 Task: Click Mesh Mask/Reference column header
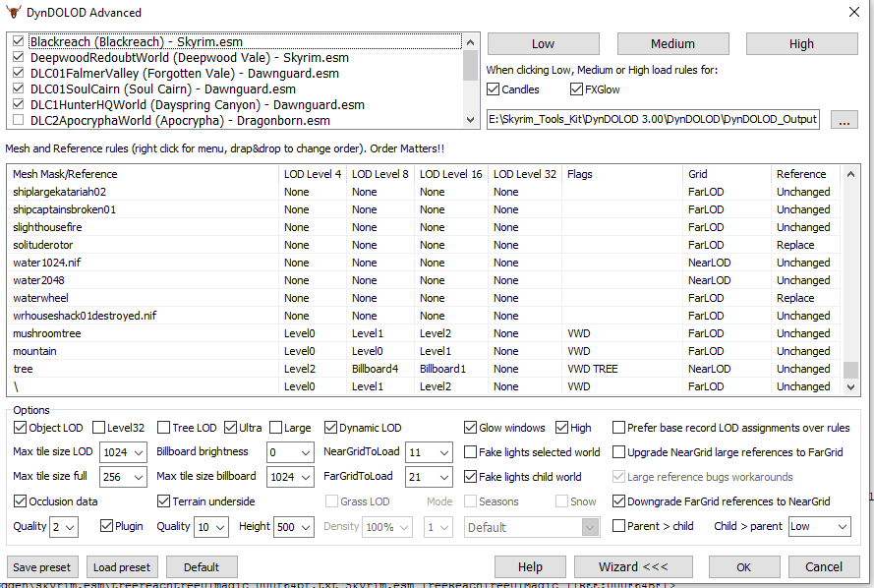tap(143, 174)
